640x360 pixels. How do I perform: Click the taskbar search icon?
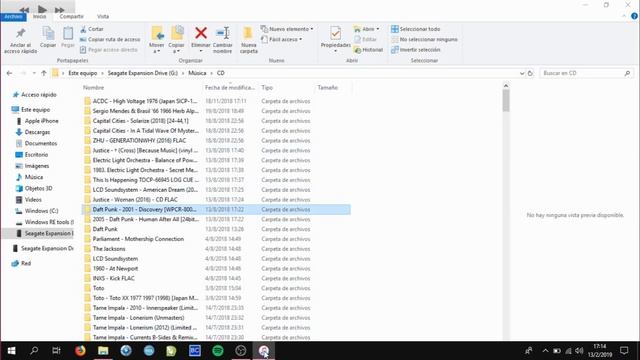[34, 351]
